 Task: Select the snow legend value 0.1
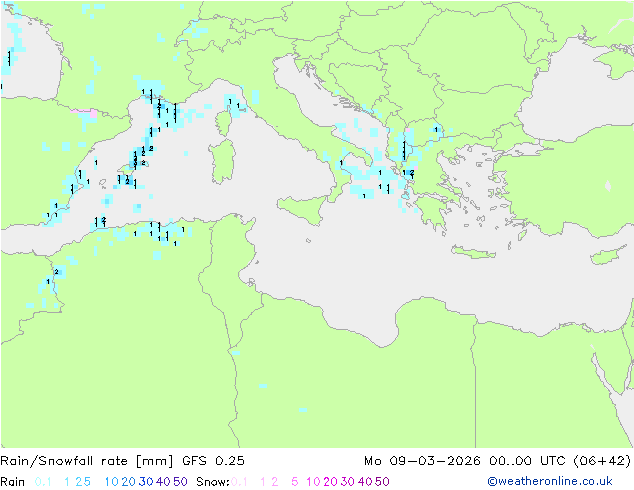(x=239, y=482)
